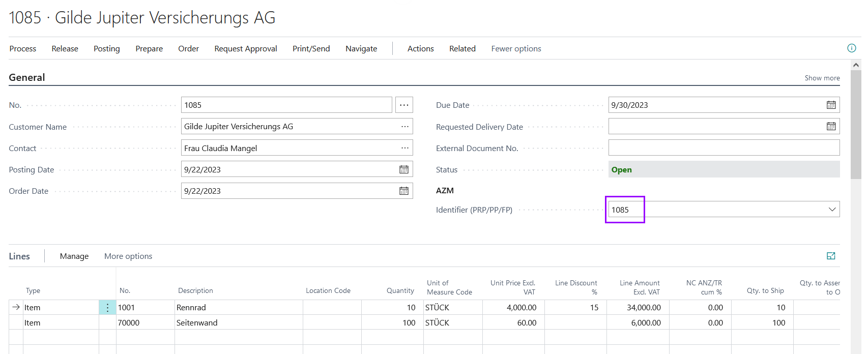The height and width of the screenshot is (354, 868).
Task: Click the line discount value 15
Action: click(575, 307)
